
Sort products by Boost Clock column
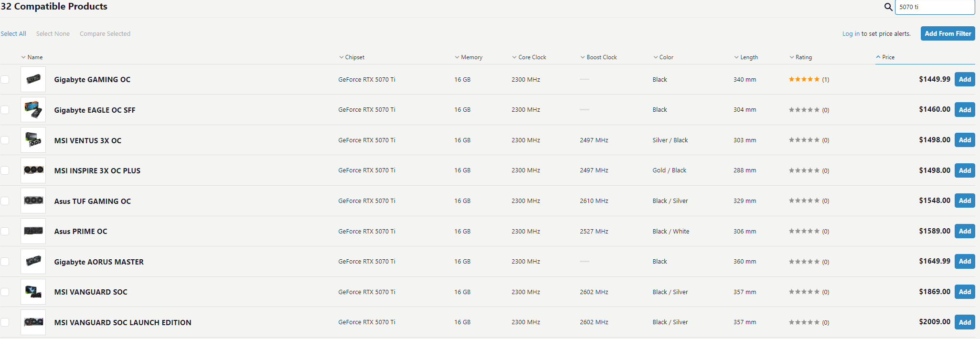coord(601,57)
